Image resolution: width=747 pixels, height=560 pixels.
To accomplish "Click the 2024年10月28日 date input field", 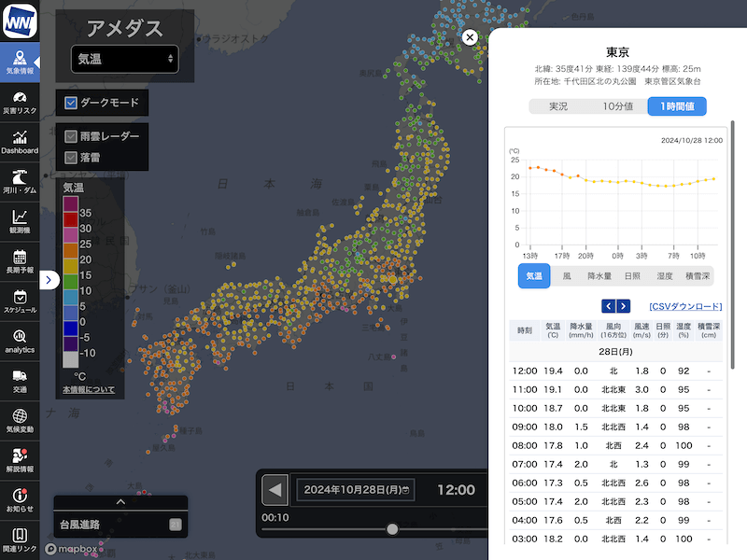I will click(x=354, y=489).
